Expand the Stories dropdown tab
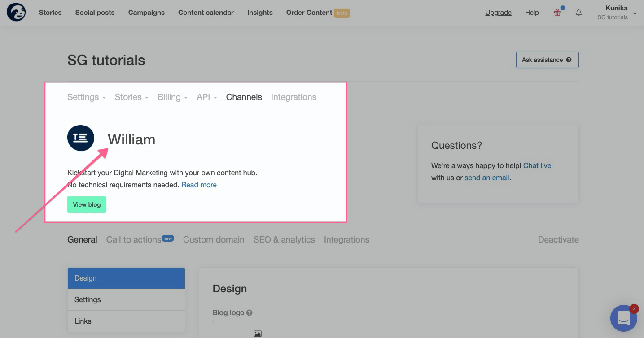Image resolution: width=644 pixels, height=338 pixels. [131, 97]
